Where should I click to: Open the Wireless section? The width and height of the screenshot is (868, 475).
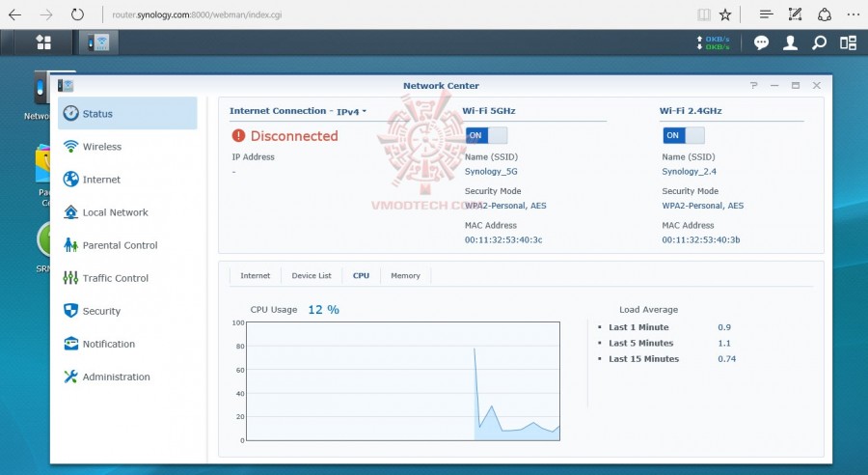(x=127, y=147)
